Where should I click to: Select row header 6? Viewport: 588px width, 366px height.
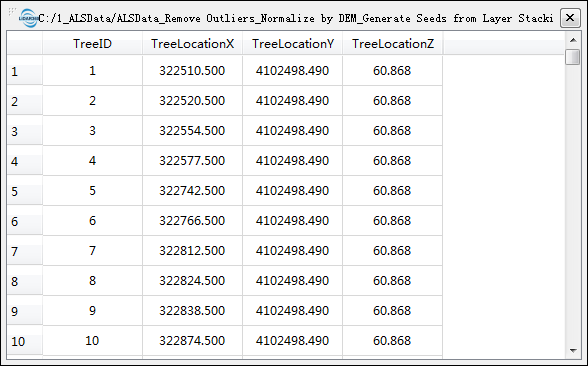click(x=24, y=221)
